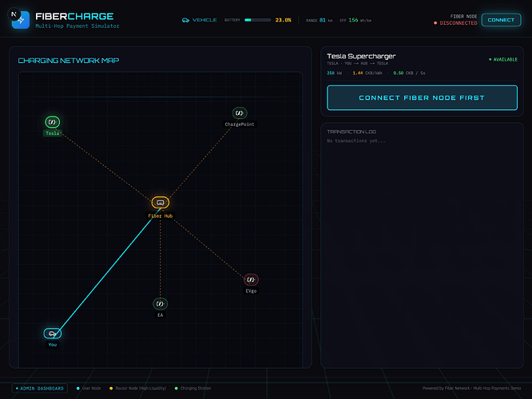Viewport: 532px width, 399px height.
Task: Click the Multi-Hop Payment Simulator subtitle
Action: pyautogui.click(x=77, y=26)
